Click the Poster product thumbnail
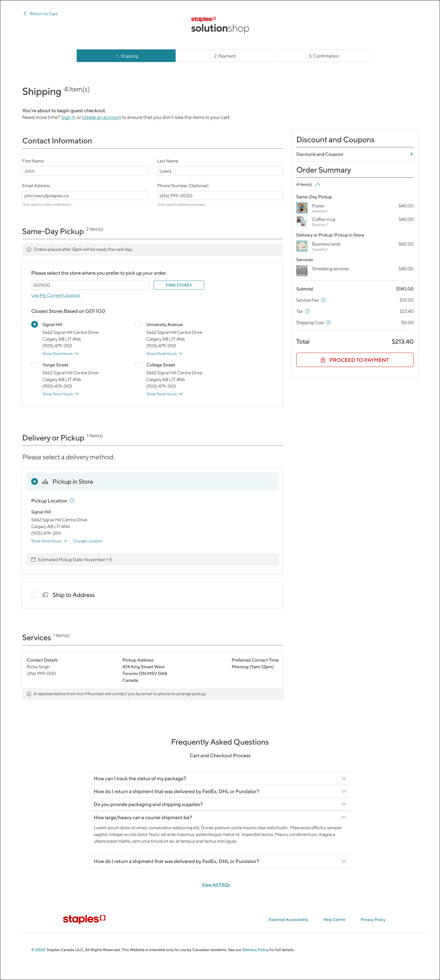The image size is (440, 980). pyautogui.click(x=302, y=208)
